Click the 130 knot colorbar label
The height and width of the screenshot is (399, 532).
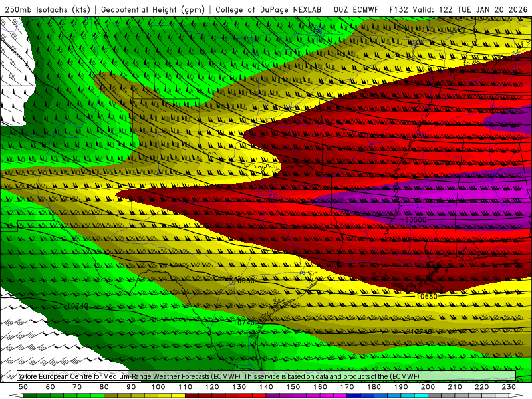(x=239, y=387)
